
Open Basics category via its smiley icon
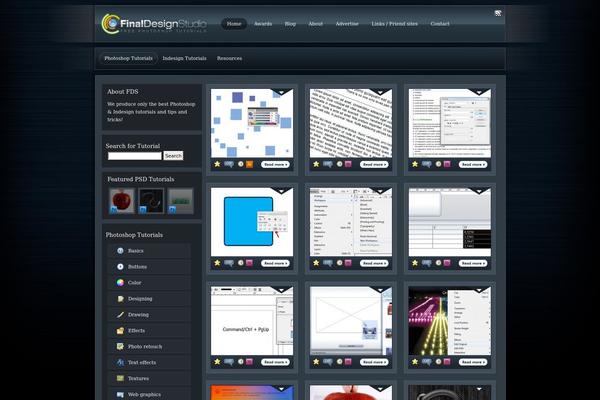click(120, 251)
